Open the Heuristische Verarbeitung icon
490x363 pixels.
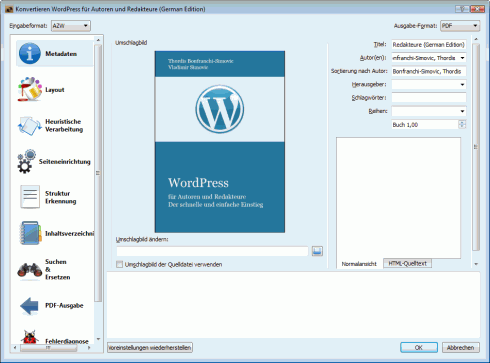coord(30,126)
